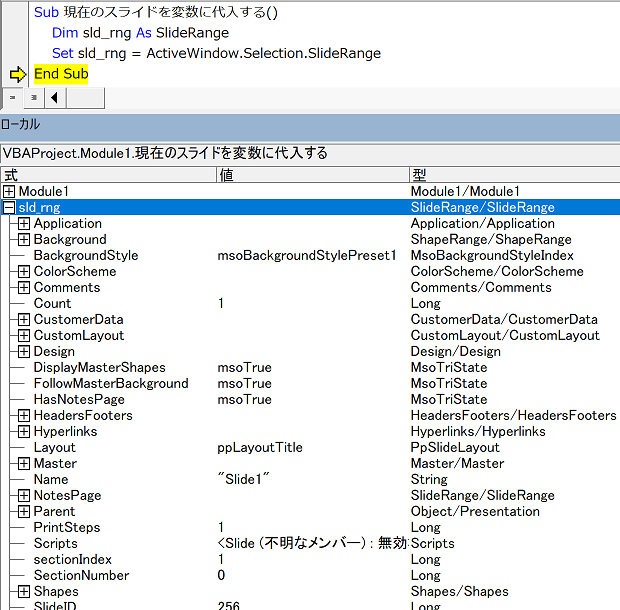
Task: Expand the Application node
Action: pos(24,223)
